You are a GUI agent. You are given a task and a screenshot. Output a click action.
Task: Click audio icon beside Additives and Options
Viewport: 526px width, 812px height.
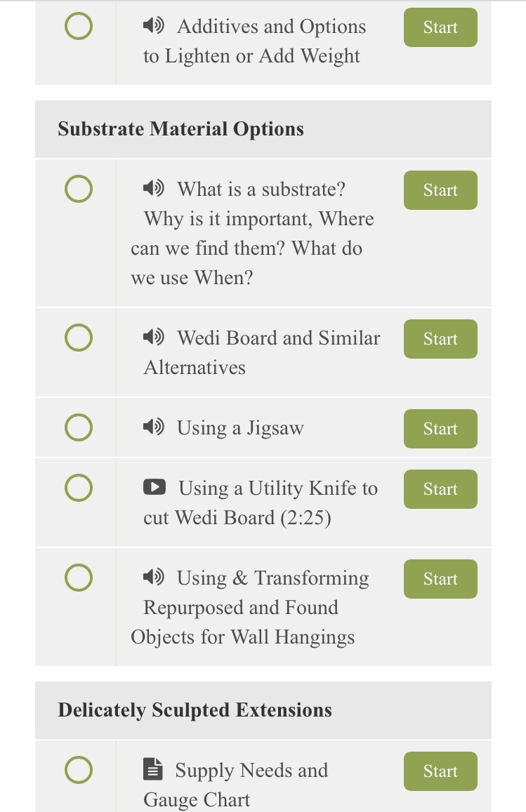(153, 25)
